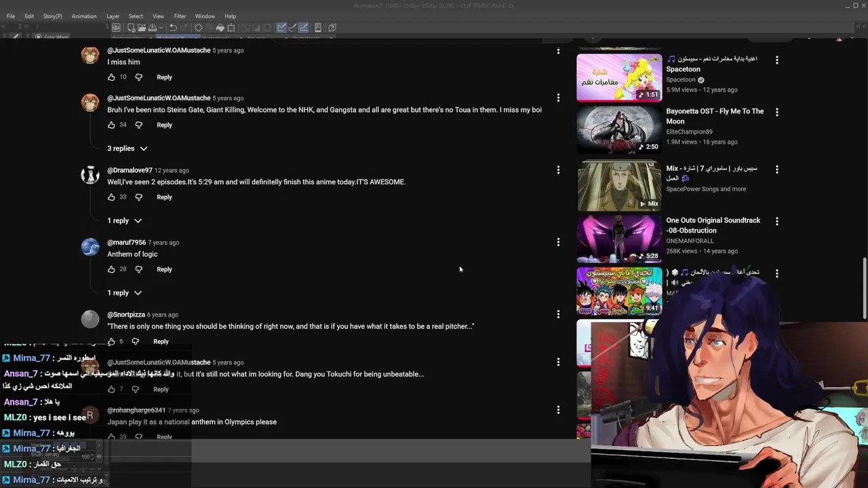Screen dimensions: 868x488
Task: Open the Edit menu
Action: (x=29, y=16)
